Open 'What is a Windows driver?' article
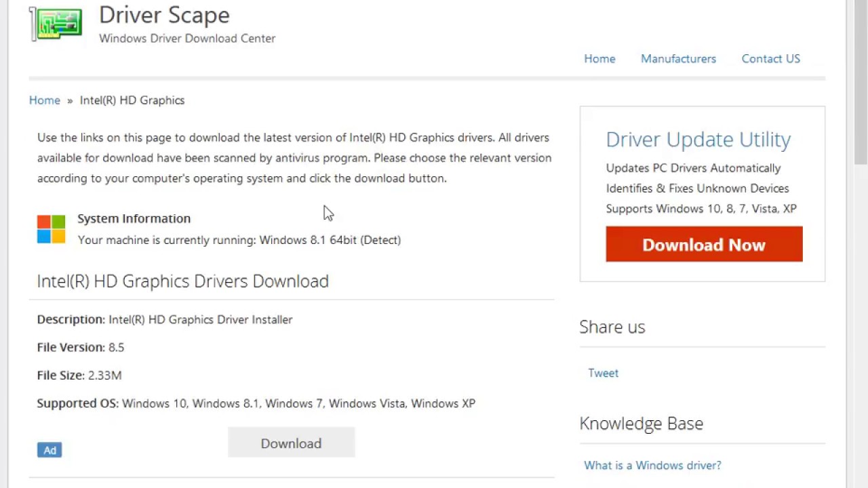 [652, 466]
